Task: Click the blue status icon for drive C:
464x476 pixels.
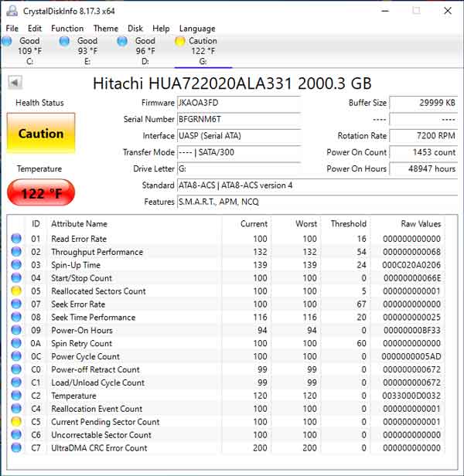Action: 7,41
